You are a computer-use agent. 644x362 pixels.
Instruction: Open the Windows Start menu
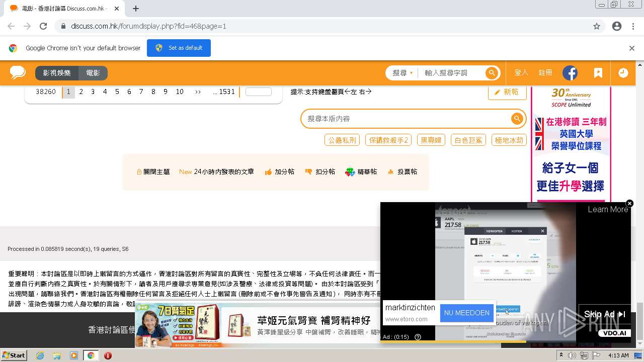pyautogui.click(x=14, y=355)
